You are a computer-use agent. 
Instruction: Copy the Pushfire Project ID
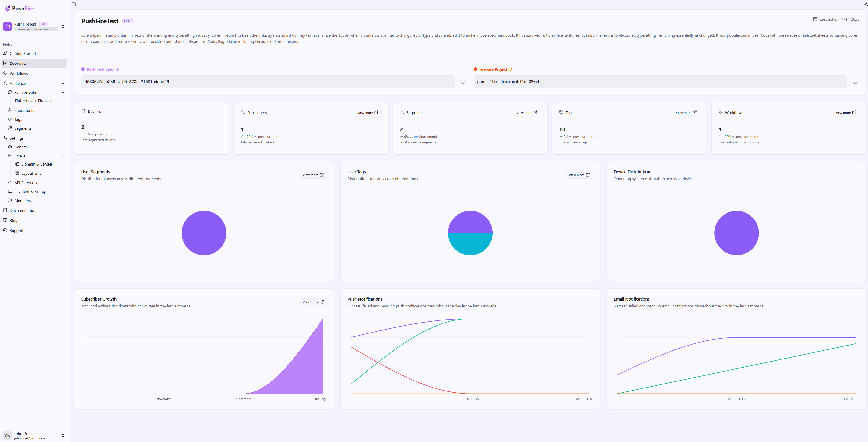462,82
